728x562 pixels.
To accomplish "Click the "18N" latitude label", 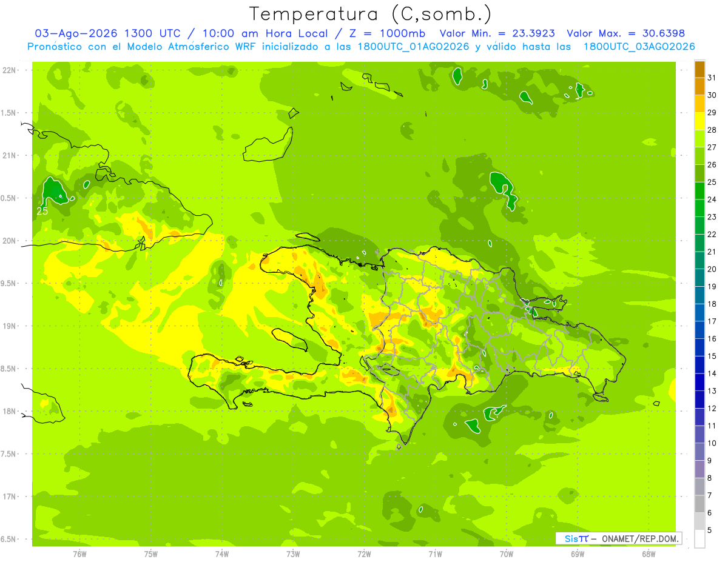I will click(10, 412).
